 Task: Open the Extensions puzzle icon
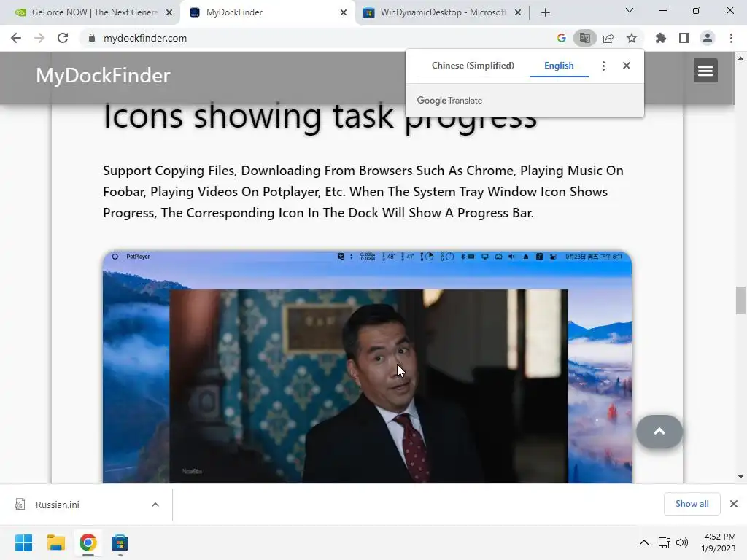[661, 38]
